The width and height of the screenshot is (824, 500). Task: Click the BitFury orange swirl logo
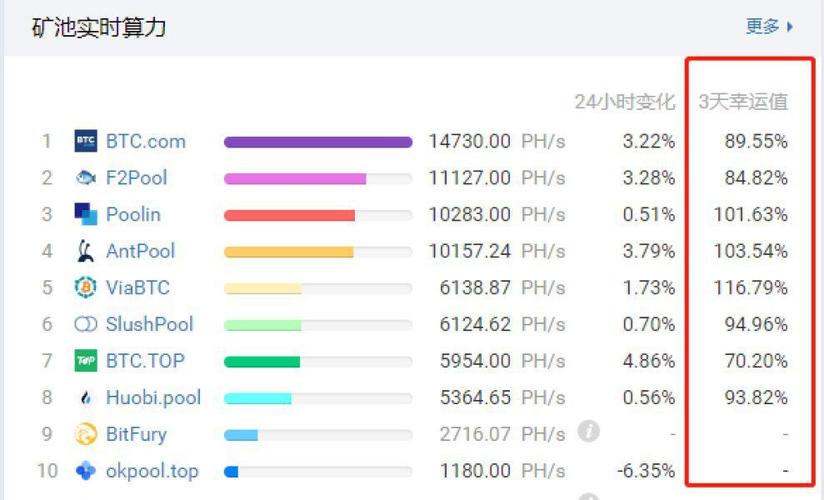[86, 434]
